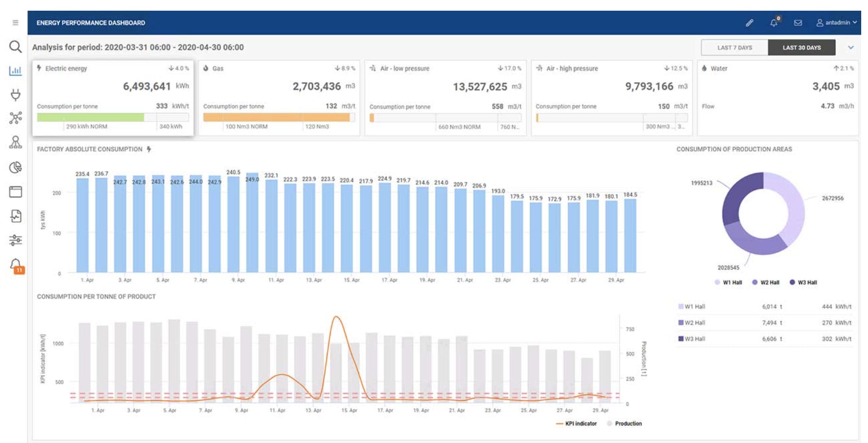Open the pie chart reports section
Viewport: 868px width, 443px height.
click(15, 167)
